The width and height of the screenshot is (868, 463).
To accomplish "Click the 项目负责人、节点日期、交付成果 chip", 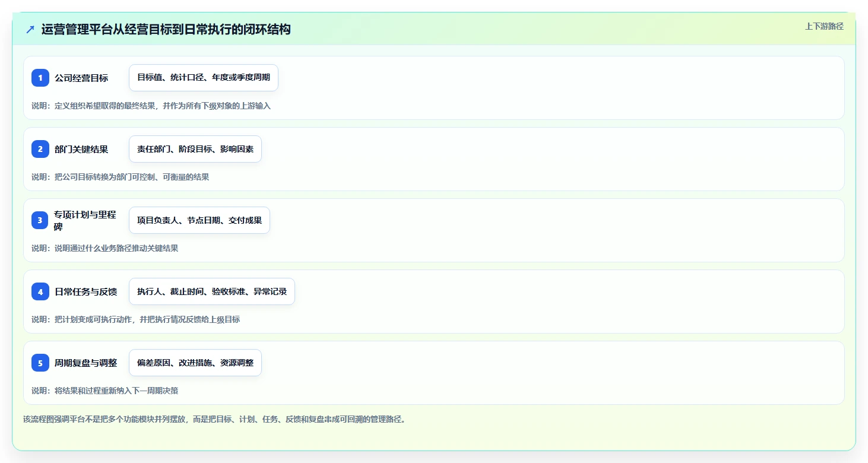I will [199, 220].
